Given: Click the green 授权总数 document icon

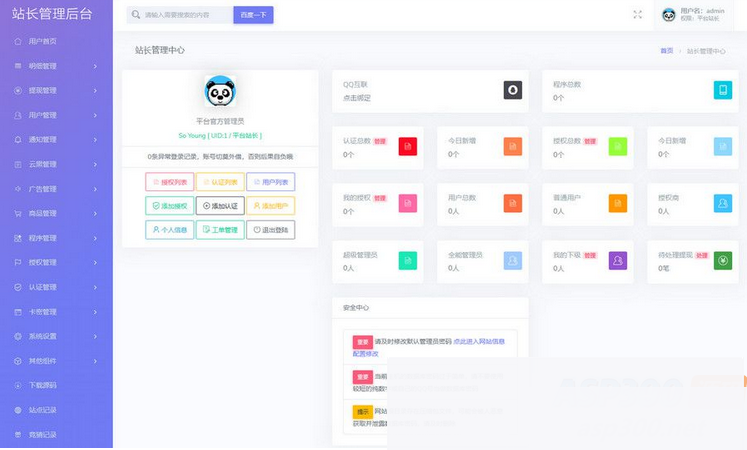Looking at the screenshot, I should tap(618, 147).
